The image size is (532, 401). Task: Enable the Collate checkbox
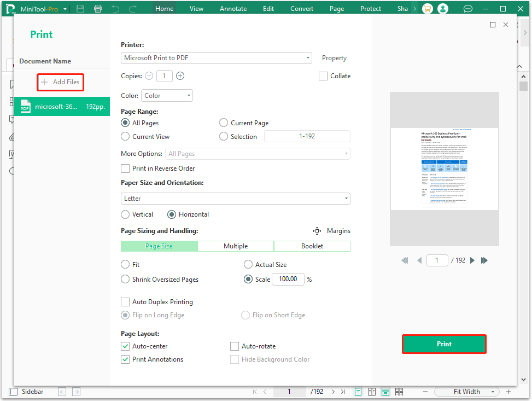(323, 75)
